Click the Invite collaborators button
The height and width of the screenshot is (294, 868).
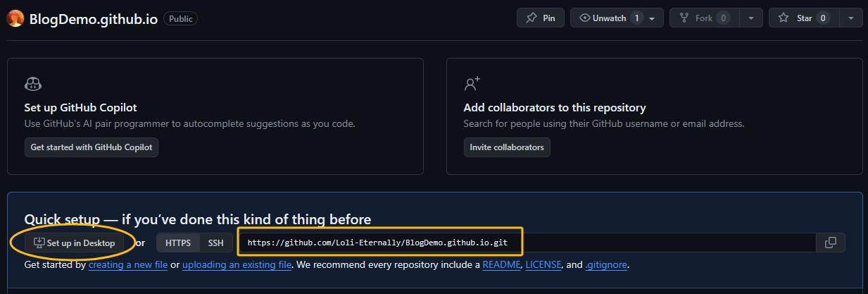(507, 147)
